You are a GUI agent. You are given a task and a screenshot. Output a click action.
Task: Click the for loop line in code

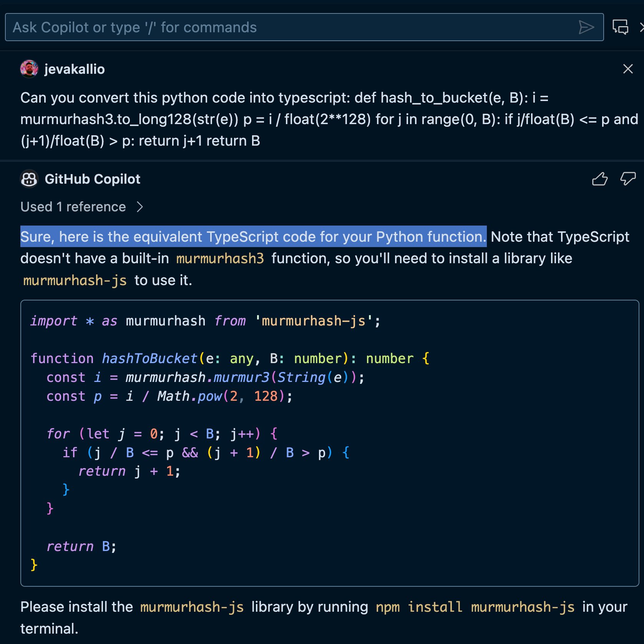[x=162, y=434]
